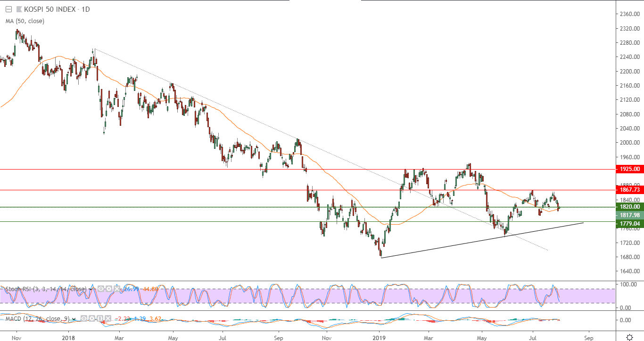Open Stoch RSI settings gear
Screen dimensions: 644x341
109,289
